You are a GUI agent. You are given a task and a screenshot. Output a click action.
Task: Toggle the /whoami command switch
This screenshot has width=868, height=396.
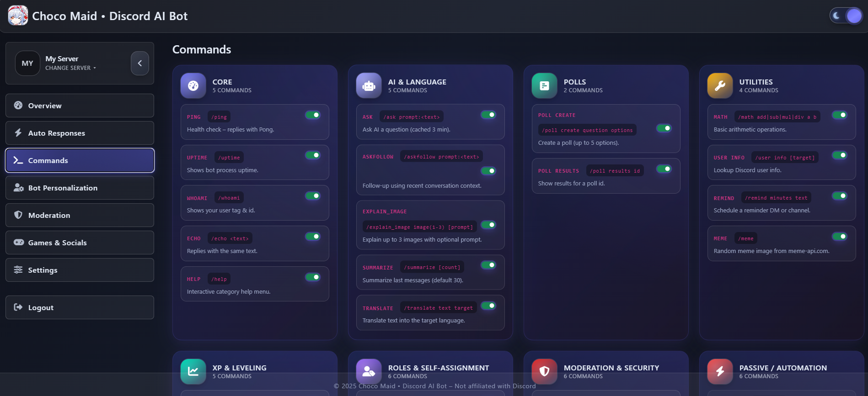[313, 196]
